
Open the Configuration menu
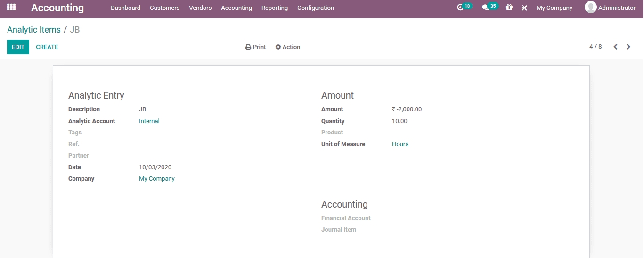pyautogui.click(x=315, y=8)
